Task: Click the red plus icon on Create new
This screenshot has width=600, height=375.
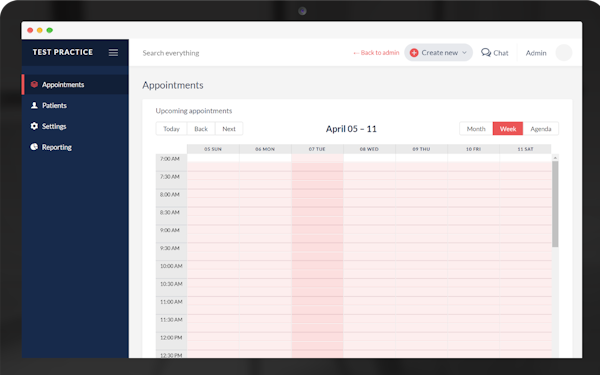Action: 414,52
